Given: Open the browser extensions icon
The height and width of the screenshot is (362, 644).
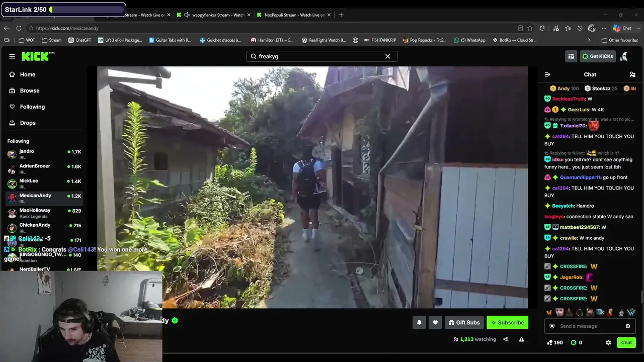Looking at the screenshot, I should click(542, 28).
